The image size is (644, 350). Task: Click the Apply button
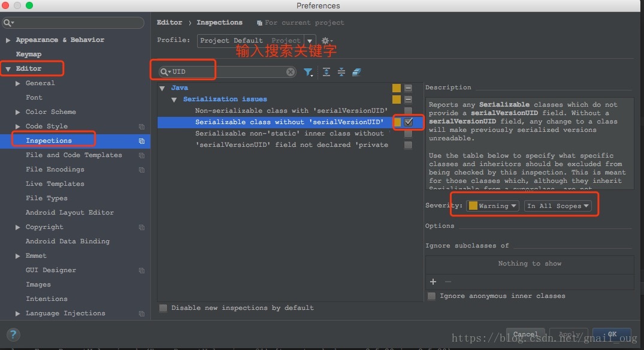(x=569, y=334)
